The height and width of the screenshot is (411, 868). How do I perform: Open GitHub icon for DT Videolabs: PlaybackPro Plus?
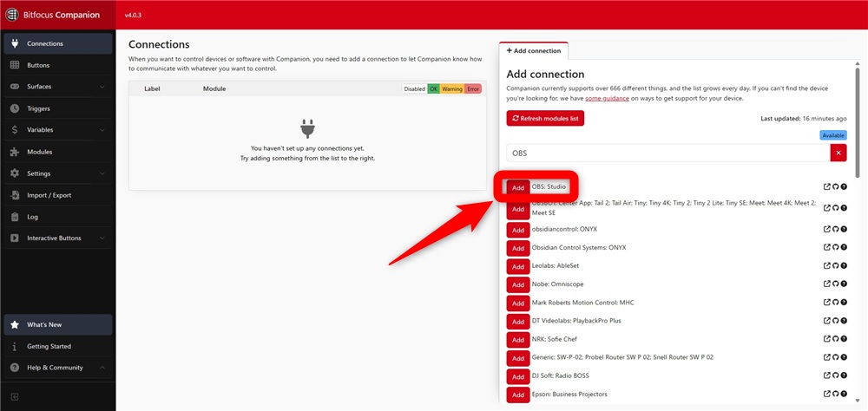click(x=836, y=321)
